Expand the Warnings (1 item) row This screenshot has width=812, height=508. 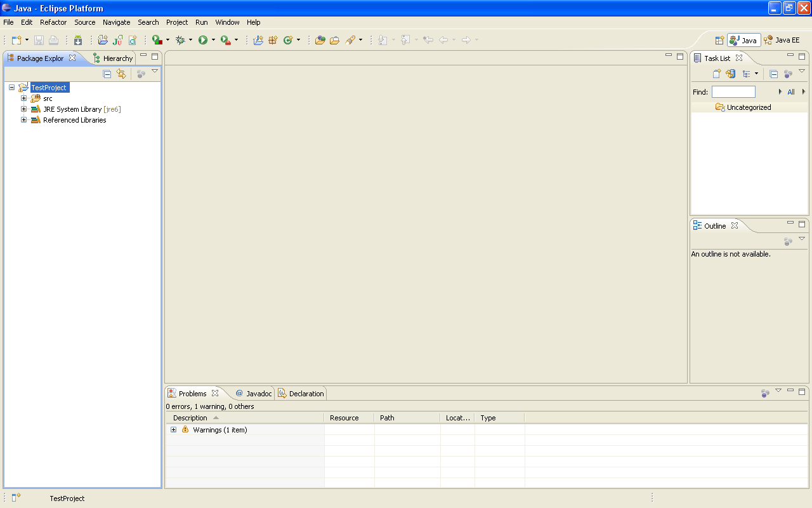tap(174, 430)
